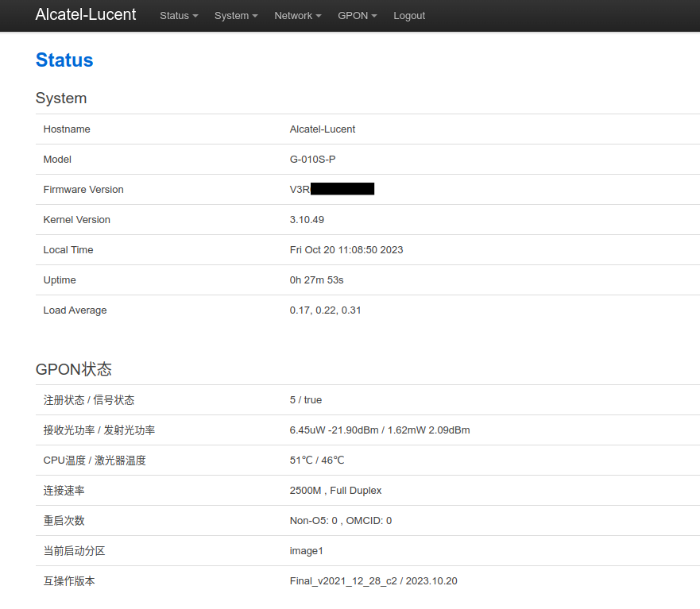
Task: Click the 注册状态 / 信号状态 label
Action: coord(89,400)
